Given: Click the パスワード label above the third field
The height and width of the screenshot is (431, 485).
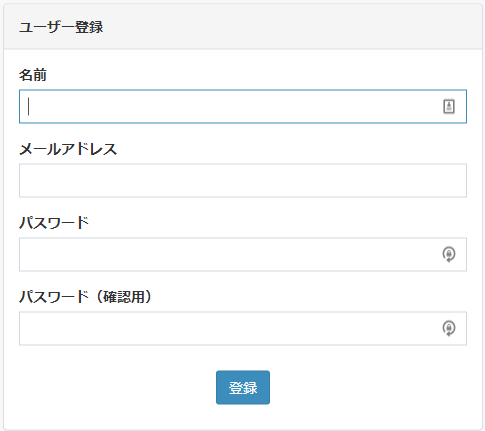Looking at the screenshot, I should [x=54, y=223].
